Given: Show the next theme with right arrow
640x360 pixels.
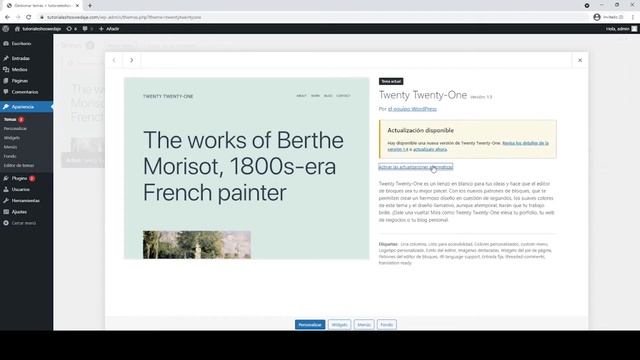Looking at the screenshot, I should point(131,60).
